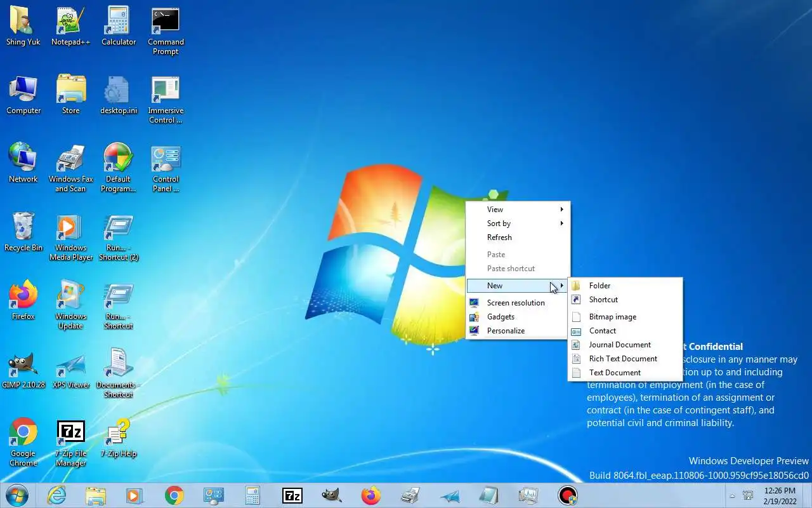Open GIMP from the taskbar

[x=332, y=495]
